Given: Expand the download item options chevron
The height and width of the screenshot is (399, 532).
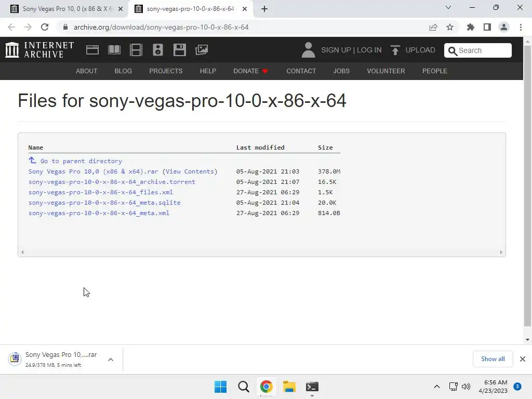Looking at the screenshot, I should 111,360.
